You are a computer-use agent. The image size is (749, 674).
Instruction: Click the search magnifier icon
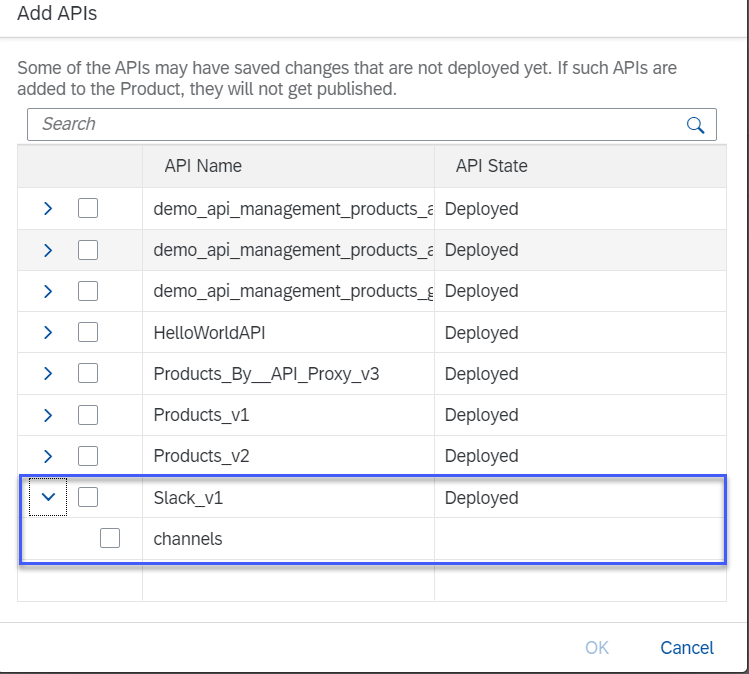(x=695, y=125)
